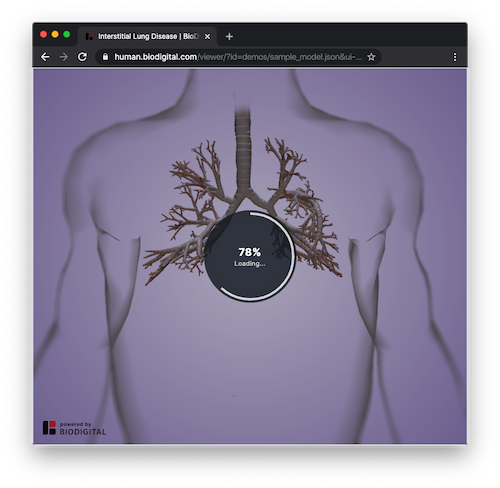Open a new tab with the plus button
Screen dimensions: 500x488
point(229,36)
